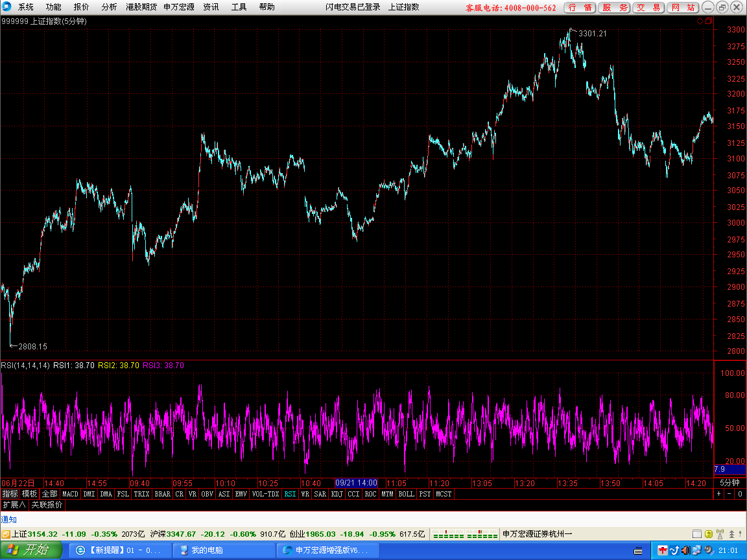Click the plus button beside the indicator tabs
Screen dimensions: 747x560
[x=719, y=494]
